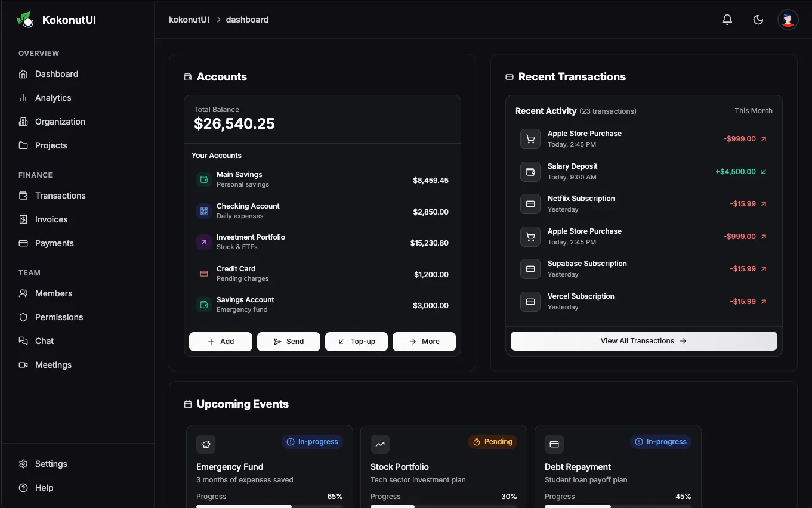Open the More account actions button
Image resolution: width=812 pixels, height=508 pixels.
(x=424, y=342)
